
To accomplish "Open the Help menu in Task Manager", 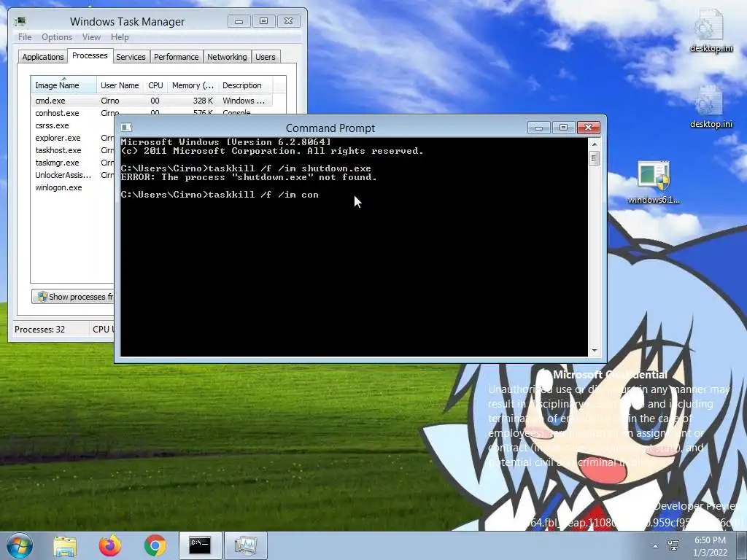I will point(120,37).
